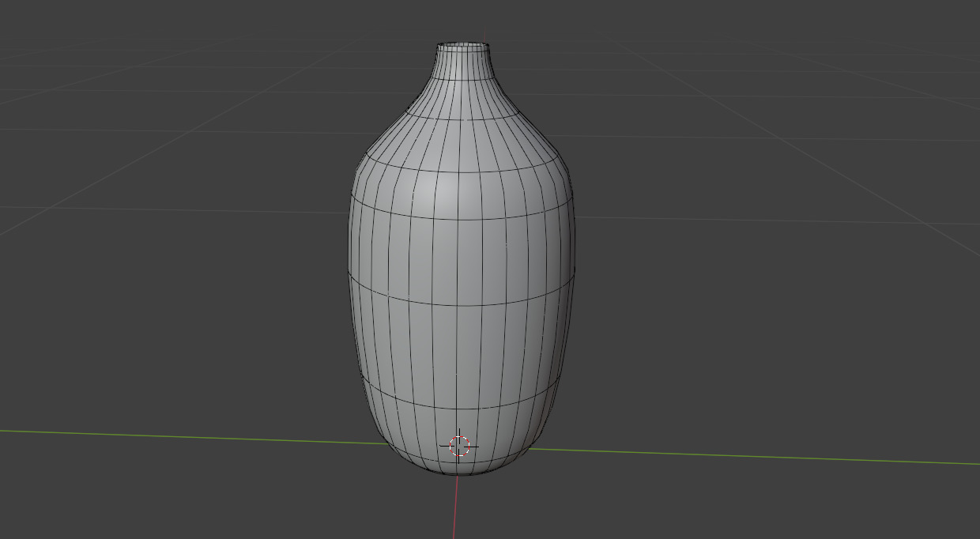Image resolution: width=980 pixels, height=539 pixels.
Task: Click the 3D cursor crosshair near the vase base
Action: click(x=459, y=446)
